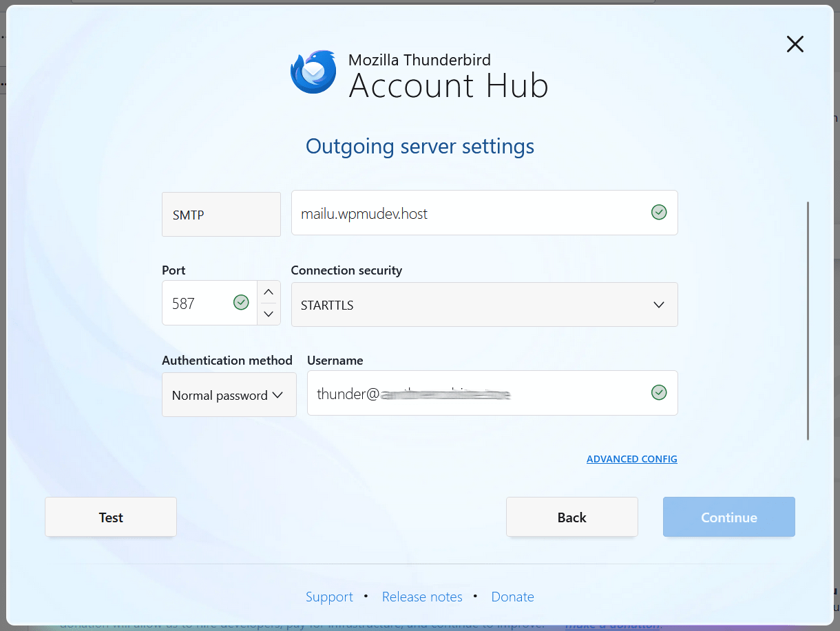Open the Connection security dropdown showing STARTTLS
The height and width of the screenshot is (631, 840).
pos(484,304)
